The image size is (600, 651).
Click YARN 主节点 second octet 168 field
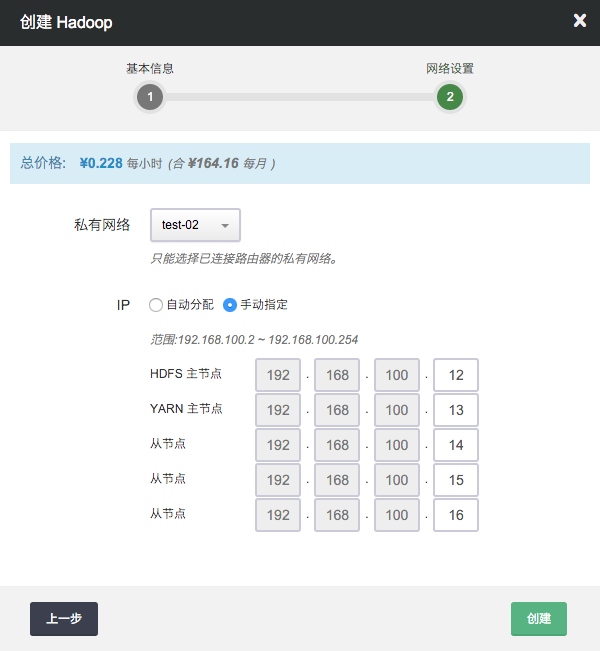tap(338, 410)
